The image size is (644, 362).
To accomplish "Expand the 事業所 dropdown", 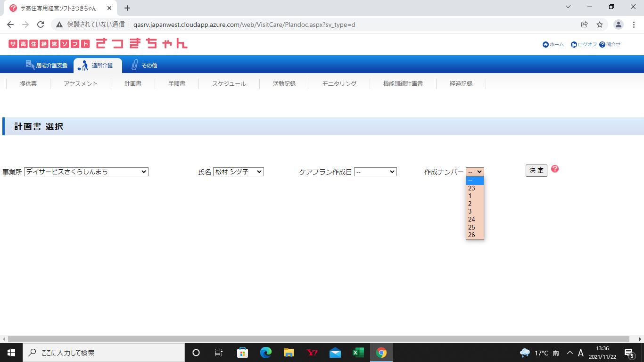I will [86, 172].
